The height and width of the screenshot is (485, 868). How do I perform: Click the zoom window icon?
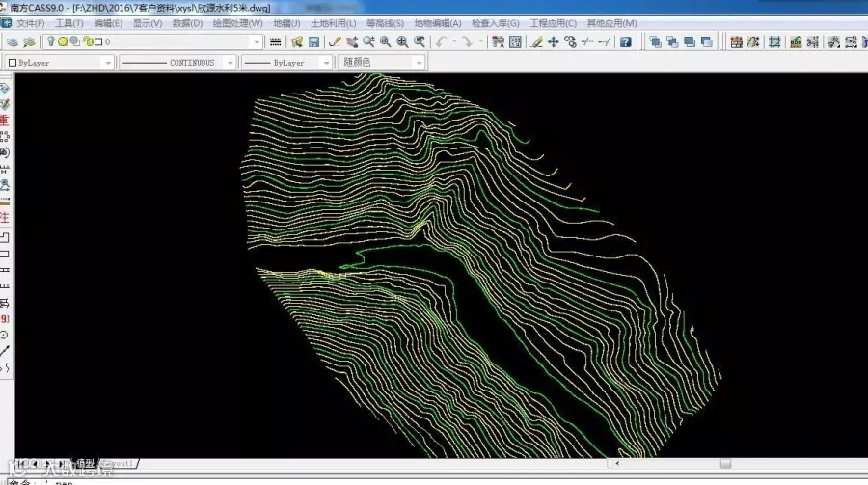coord(385,42)
